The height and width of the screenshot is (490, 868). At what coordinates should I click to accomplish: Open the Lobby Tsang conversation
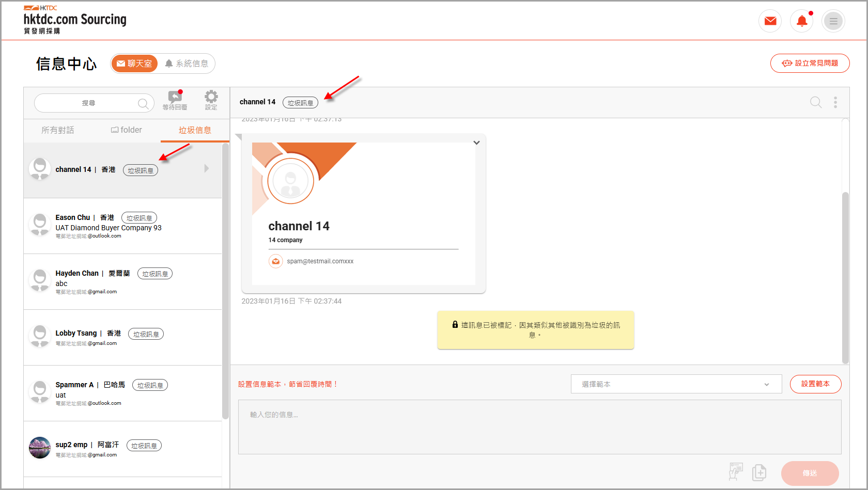pyautogui.click(x=123, y=337)
